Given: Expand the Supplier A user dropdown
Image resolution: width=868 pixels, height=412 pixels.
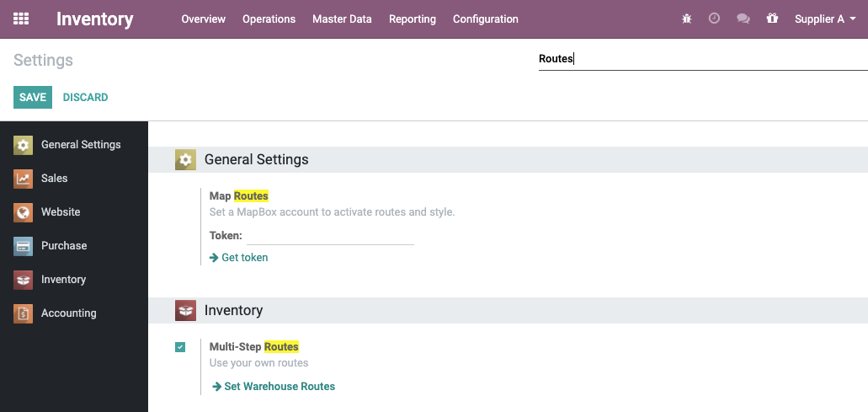Looking at the screenshot, I should click(825, 19).
